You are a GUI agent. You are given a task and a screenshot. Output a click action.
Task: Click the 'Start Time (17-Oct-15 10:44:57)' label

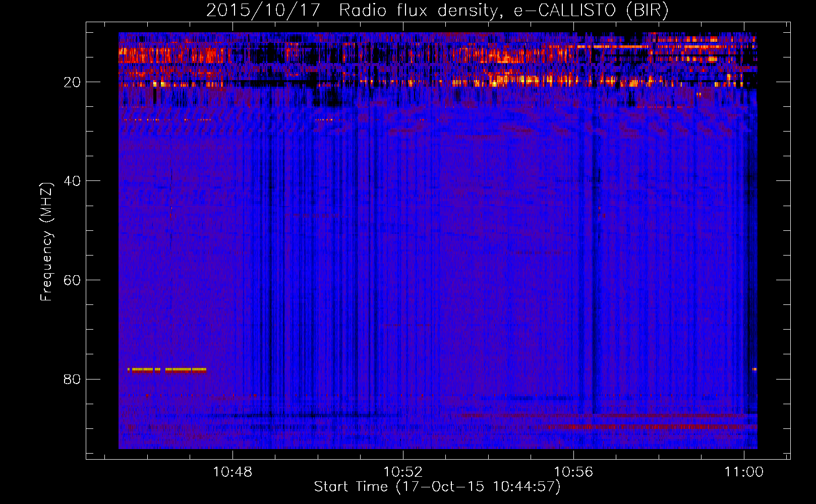(437, 487)
